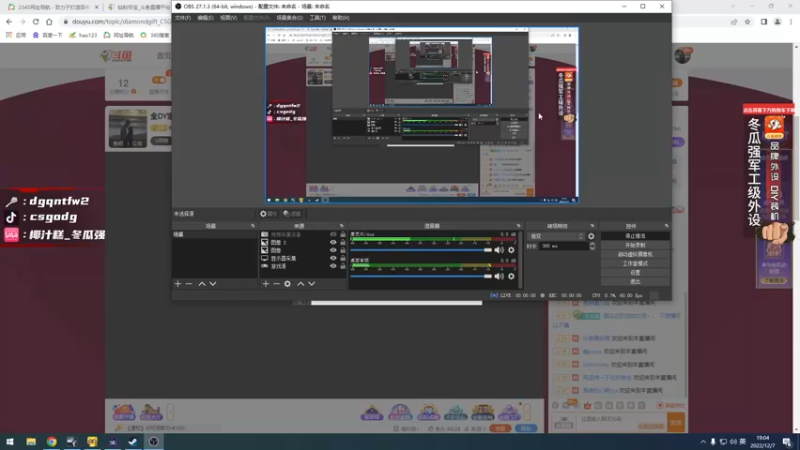Pop out the Scene Transitions dock panel
Viewport: 800px width, 450px height.
click(x=592, y=226)
